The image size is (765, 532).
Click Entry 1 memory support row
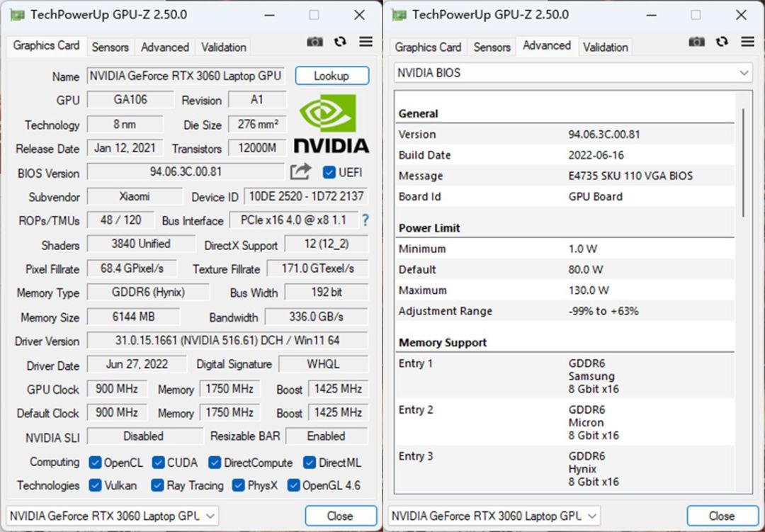tap(565, 376)
